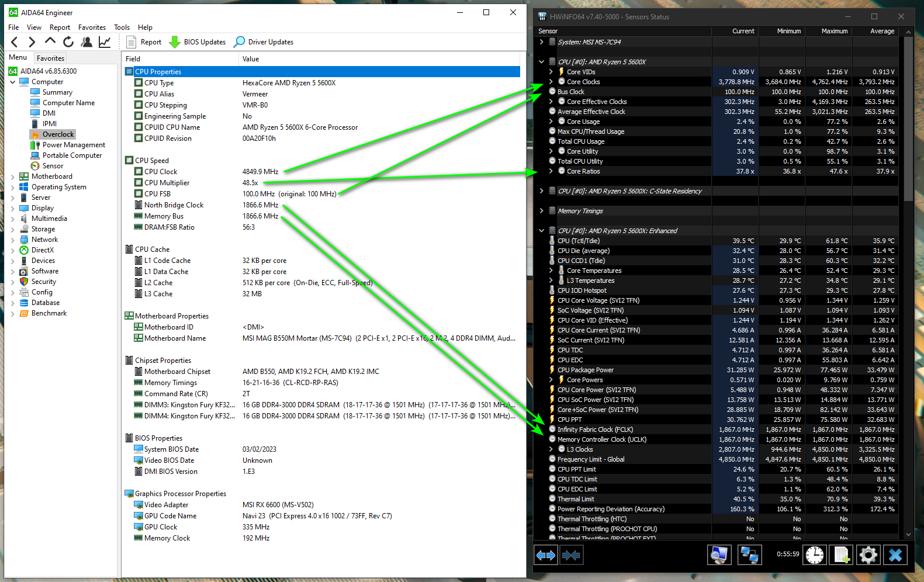Screen dimensions: 924x582
Task: Click HWiNFO shrink columns arrows button
Action: pos(571,555)
